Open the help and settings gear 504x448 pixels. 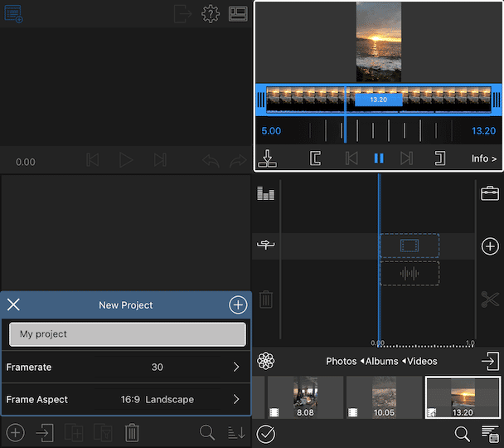coord(211,14)
